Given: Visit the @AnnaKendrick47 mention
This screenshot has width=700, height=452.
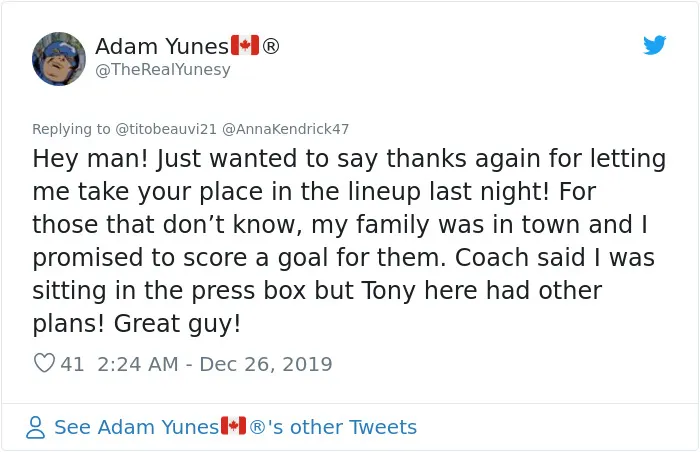Looking at the screenshot, I should point(285,129).
